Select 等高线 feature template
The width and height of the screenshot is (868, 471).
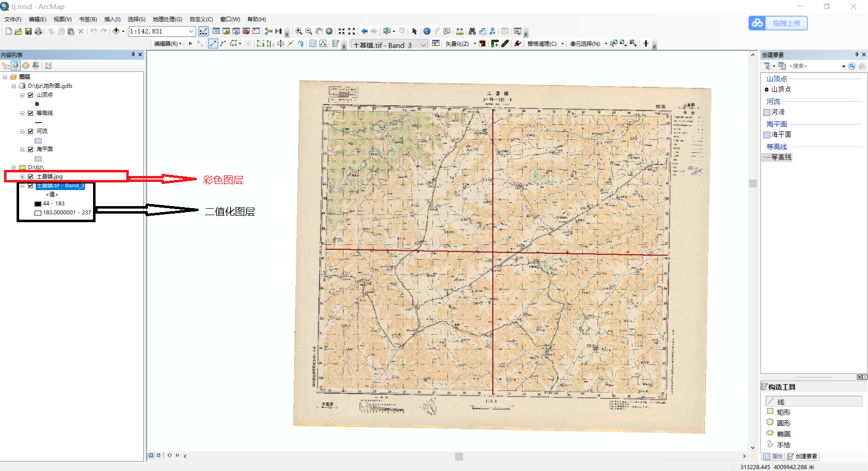[x=778, y=157]
